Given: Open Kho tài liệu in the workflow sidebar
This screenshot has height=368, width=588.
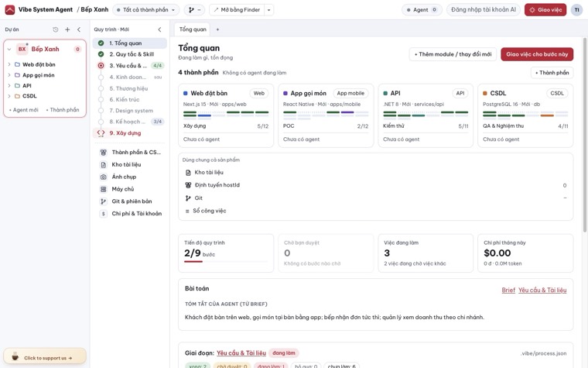Looking at the screenshot, I should point(130,164).
